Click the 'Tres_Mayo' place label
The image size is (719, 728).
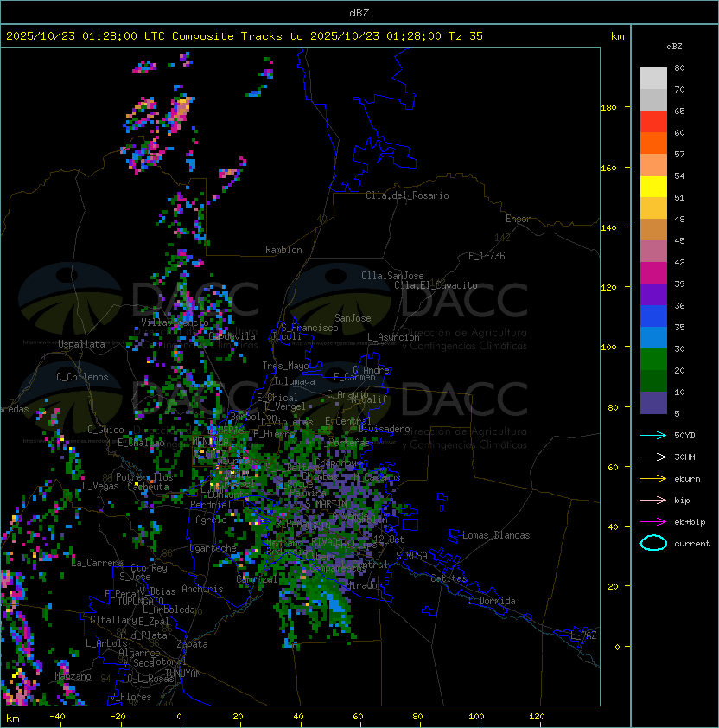click(x=285, y=366)
